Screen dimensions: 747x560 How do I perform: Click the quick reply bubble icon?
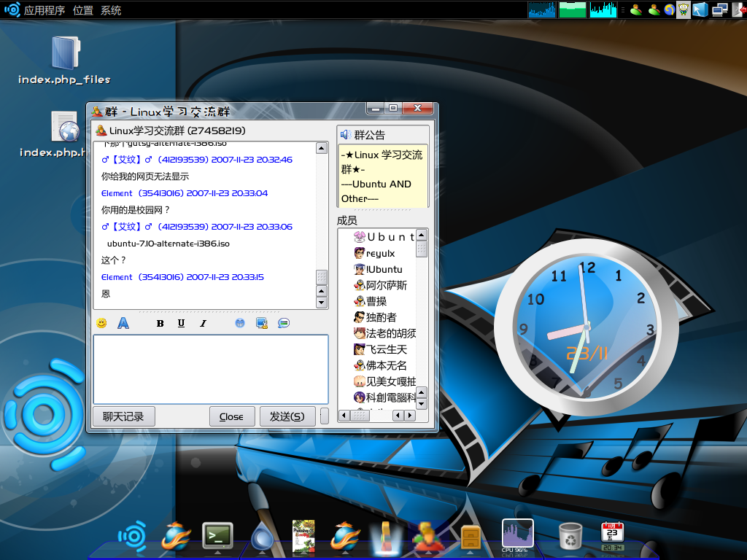click(284, 323)
